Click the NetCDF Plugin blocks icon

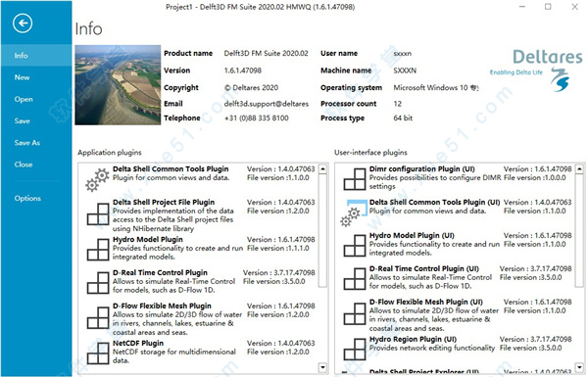tap(98, 353)
